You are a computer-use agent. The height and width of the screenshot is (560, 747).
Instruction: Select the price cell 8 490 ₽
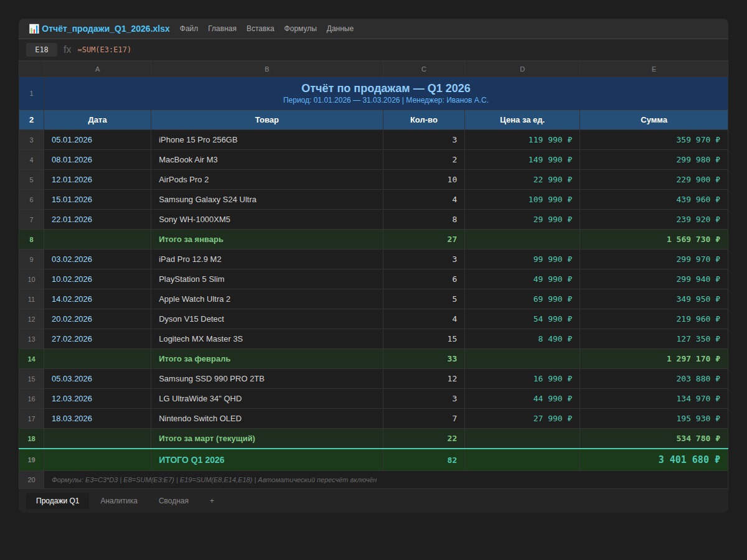pos(522,339)
